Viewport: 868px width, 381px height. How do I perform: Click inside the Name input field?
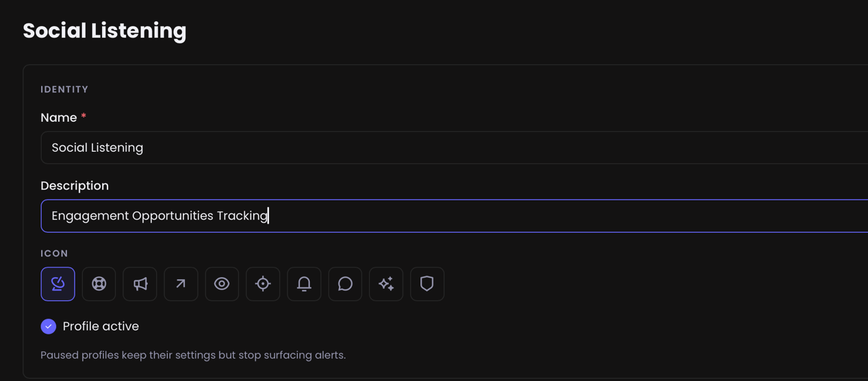coord(455,148)
